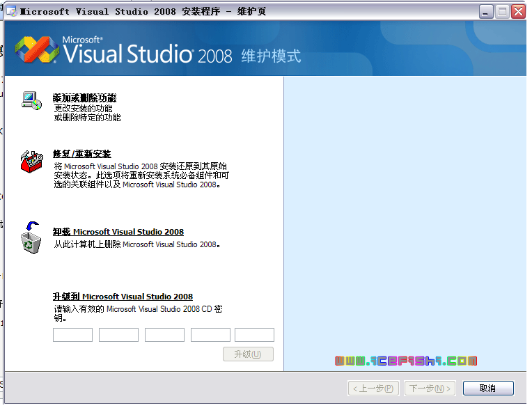Click the 维护模式 heading in banner
532x408 pixels.
click(271, 56)
